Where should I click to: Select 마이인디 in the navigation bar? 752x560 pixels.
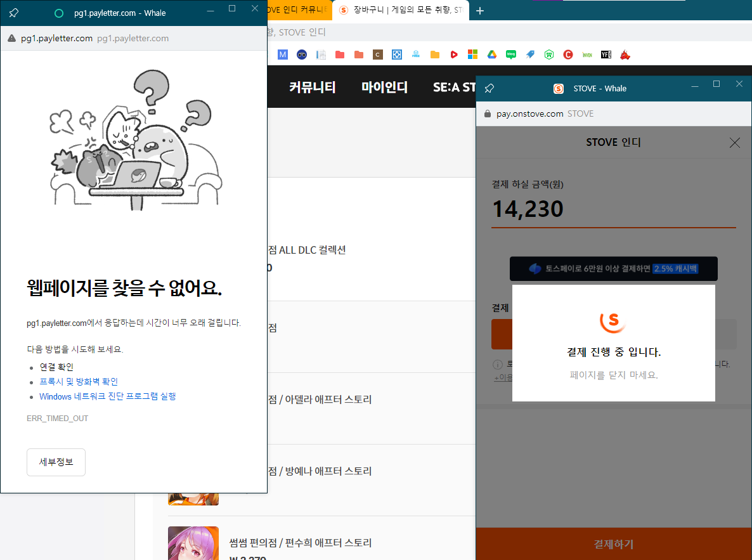(384, 88)
